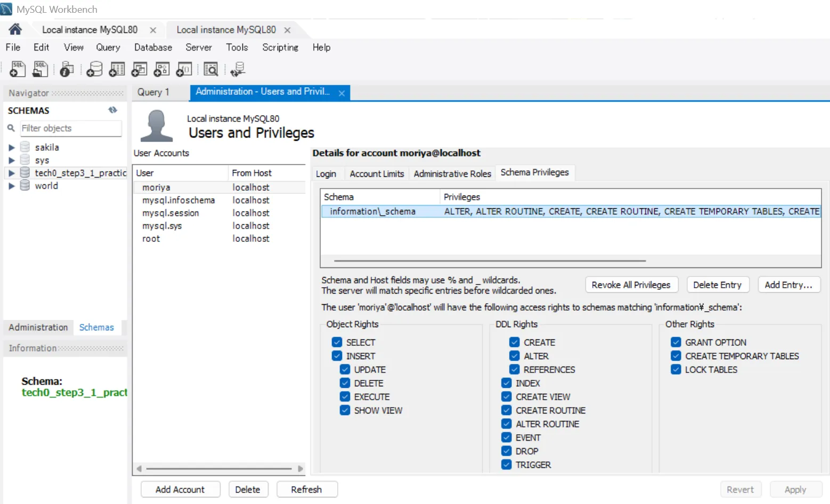Screen dimensions: 830x504
Task: Switch to the Login tab
Action: 326,174
